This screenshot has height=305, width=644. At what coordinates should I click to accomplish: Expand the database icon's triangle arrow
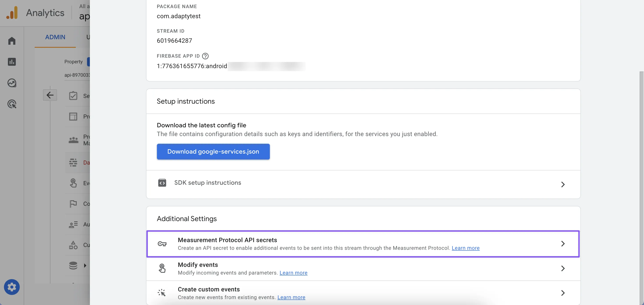pyautogui.click(x=85, y=266)
